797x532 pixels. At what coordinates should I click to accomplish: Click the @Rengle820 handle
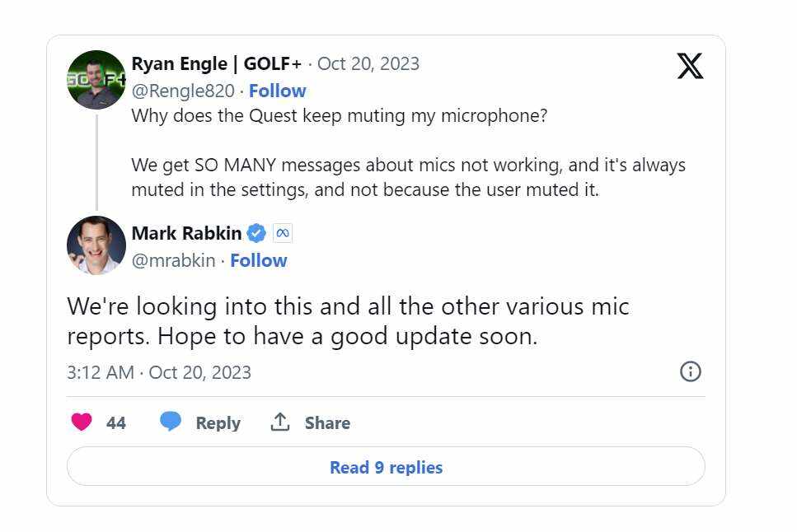(x=183, y=91)
